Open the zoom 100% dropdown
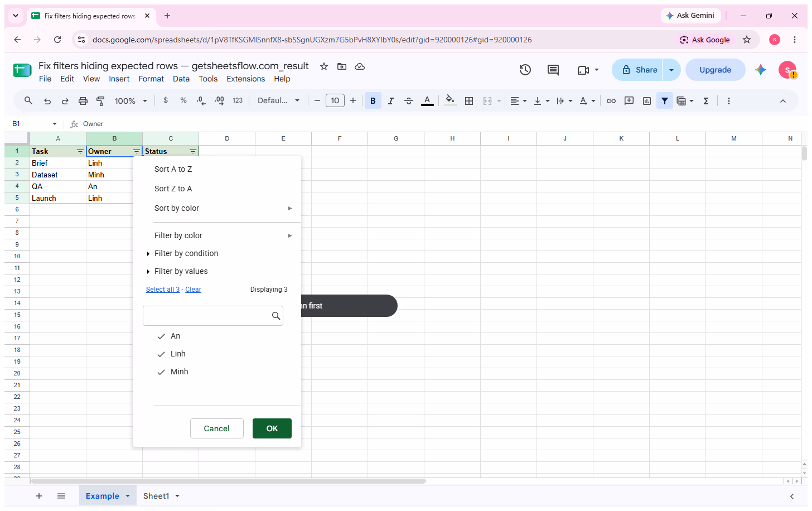 131,101
